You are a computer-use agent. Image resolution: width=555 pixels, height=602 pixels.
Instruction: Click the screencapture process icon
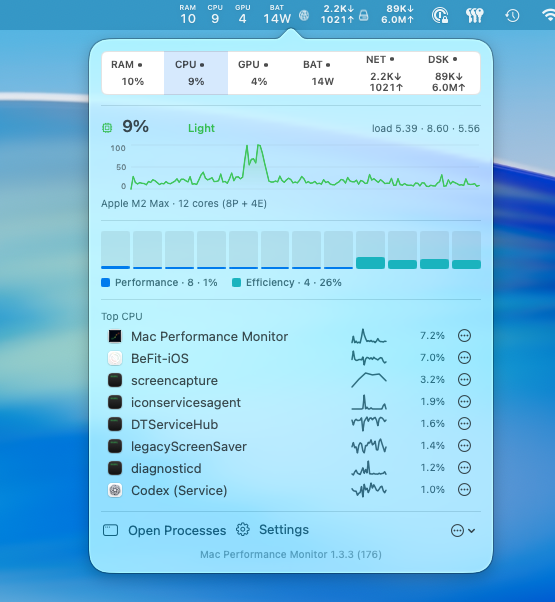(x=115, y=380)
